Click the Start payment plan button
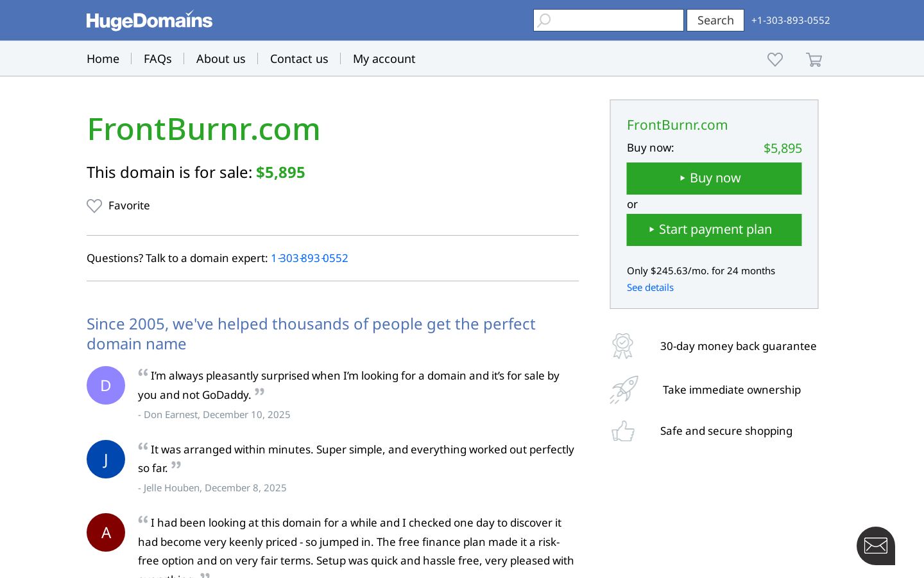 coord(714,230)
